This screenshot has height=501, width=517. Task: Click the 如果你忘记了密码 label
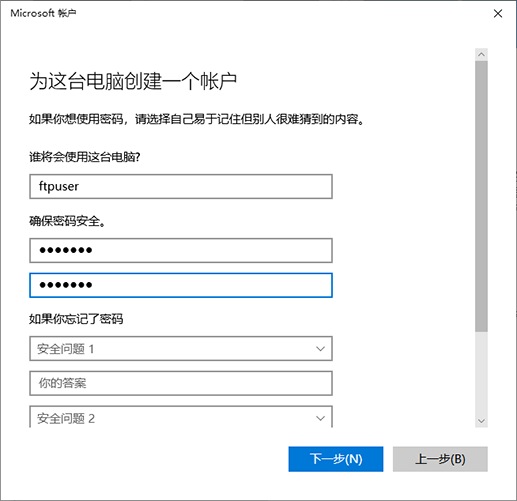point(76,319)
